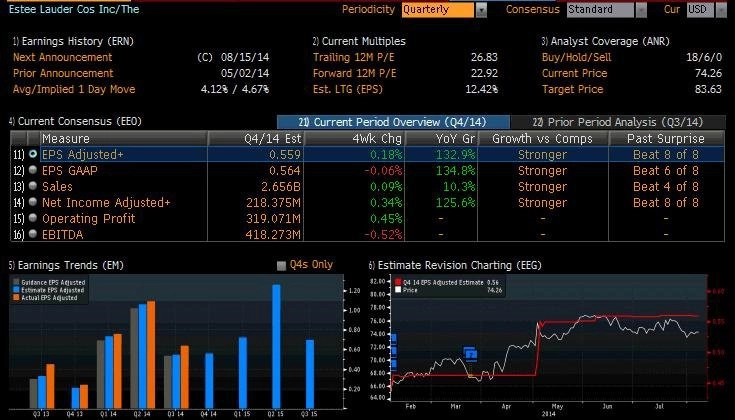Open Earnings Trends (EM) section
735x420 pixels.
tap(66, 265)
